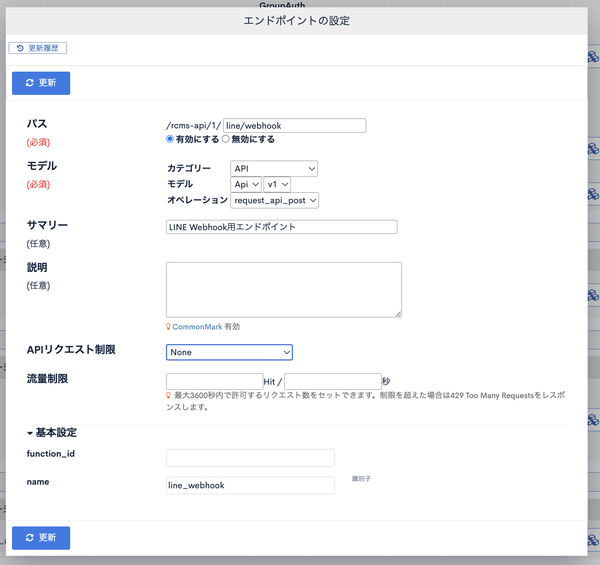
Task: Open the model dropdown showing Api
Action: (x=246, y=184)
